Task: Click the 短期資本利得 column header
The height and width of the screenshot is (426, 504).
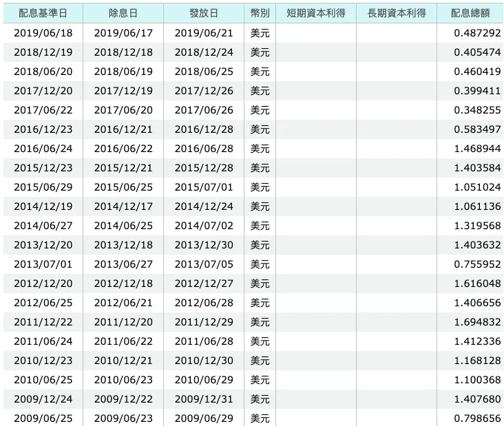Action: coord(316,13)
